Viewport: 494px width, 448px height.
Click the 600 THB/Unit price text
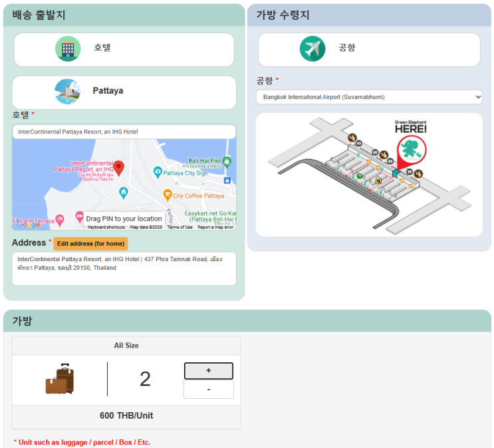[126, 415]
